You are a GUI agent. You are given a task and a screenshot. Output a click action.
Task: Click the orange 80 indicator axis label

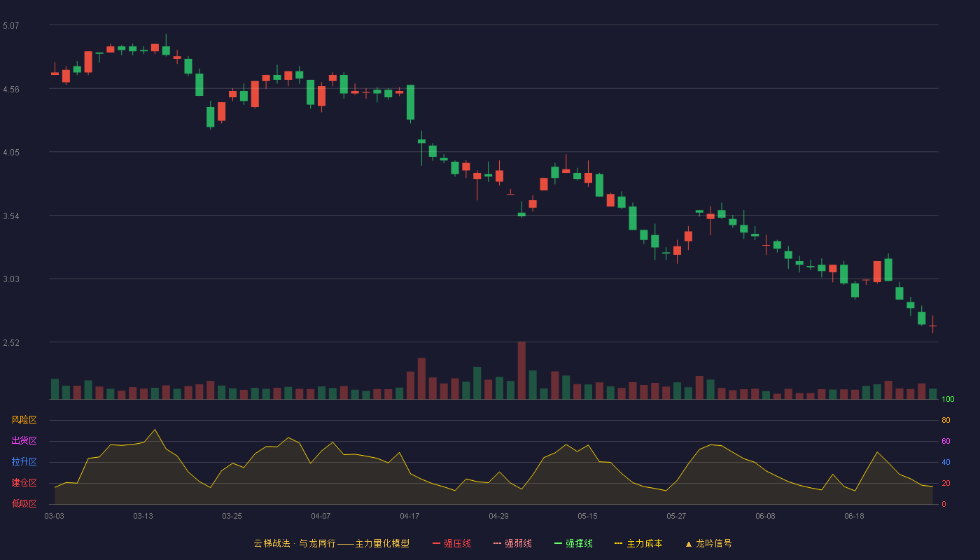[x=946, y=420]
